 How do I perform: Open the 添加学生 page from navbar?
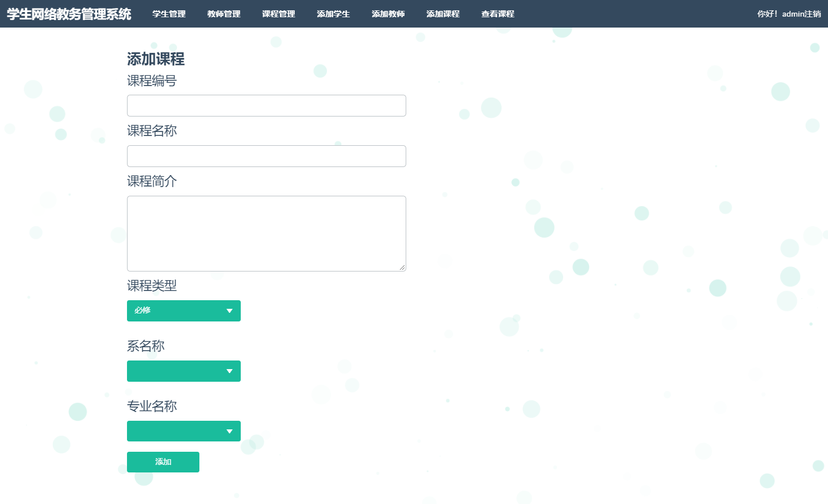pos(333,14)
